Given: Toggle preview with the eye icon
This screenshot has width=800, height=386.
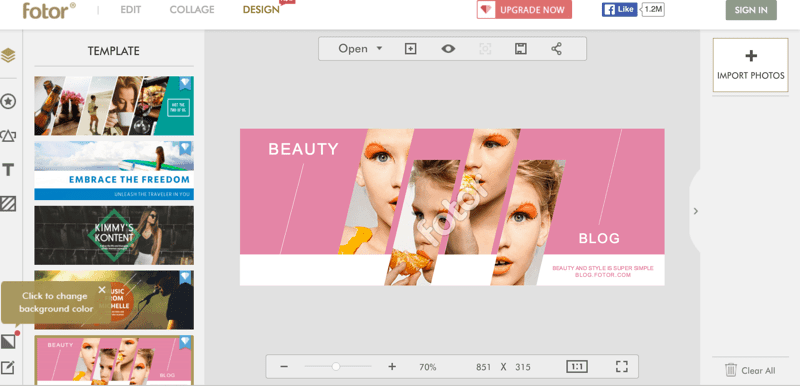Looking at the screenshot, I should click(448, 49).
